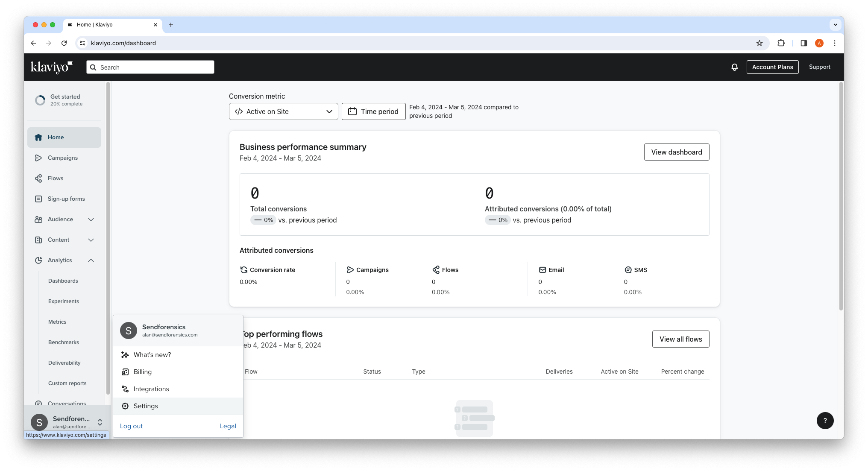Viewport: 868px width, 471px height.
Task: Click the Settings gear icon
Action: 125,406
